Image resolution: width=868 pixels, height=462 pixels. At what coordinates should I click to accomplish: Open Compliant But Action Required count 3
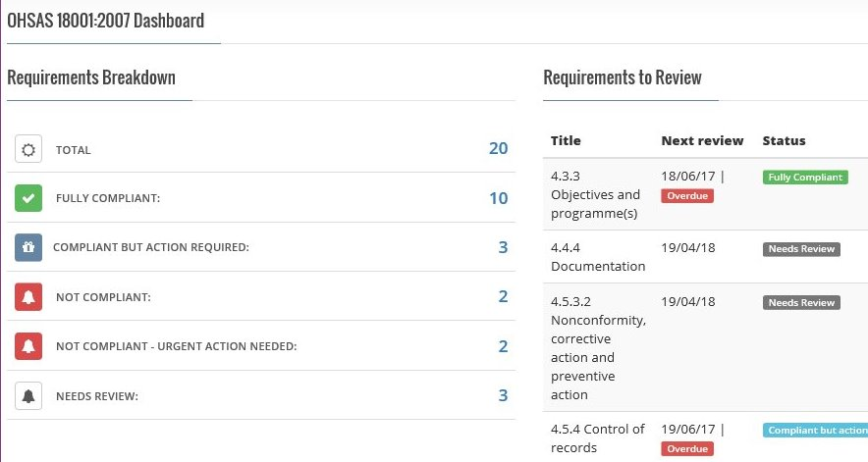[x=503, y=247]
